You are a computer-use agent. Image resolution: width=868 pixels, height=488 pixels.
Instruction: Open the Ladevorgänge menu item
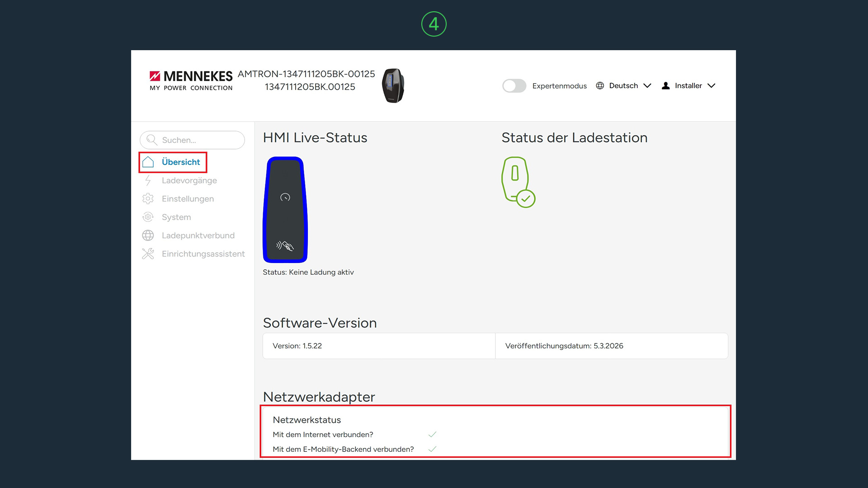click(x=189, y=180)
